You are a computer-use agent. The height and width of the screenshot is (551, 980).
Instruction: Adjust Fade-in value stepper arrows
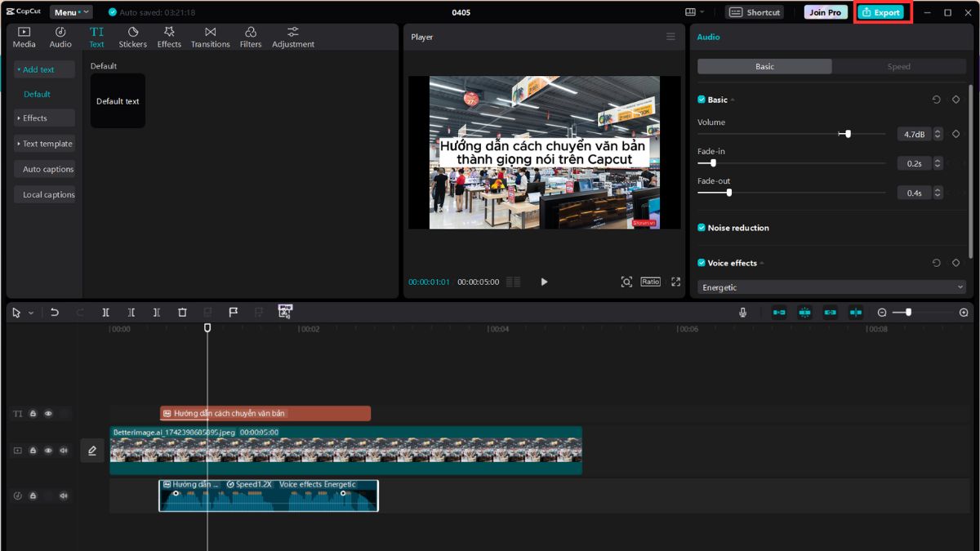(x=938, y=163)
